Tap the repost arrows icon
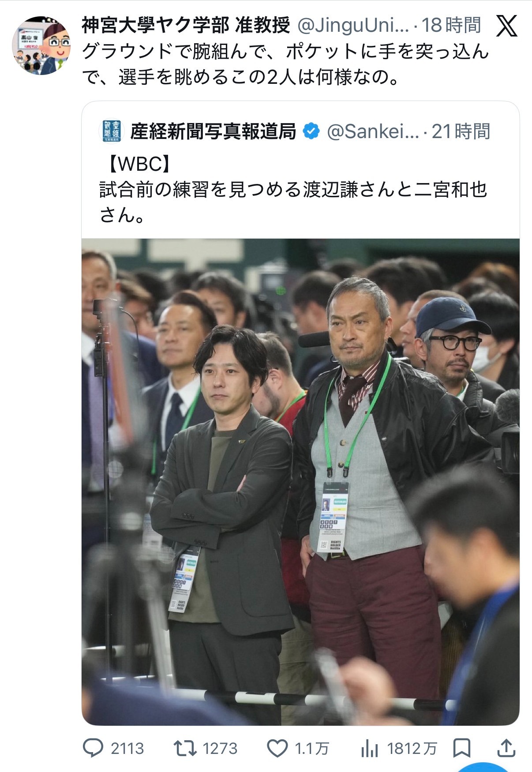Viewport: 532px width, 772px height. coord(185,748)
